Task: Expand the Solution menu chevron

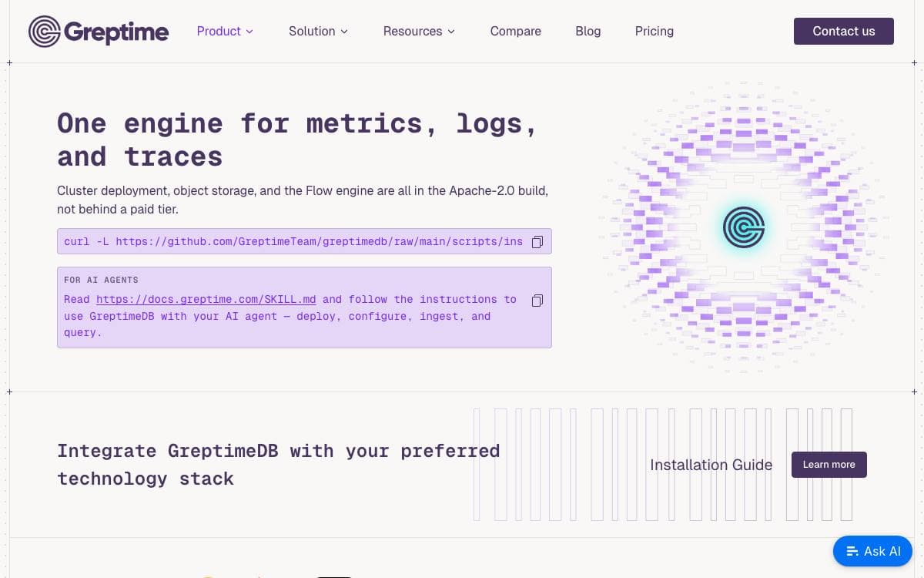Action: tap(344, 32)
